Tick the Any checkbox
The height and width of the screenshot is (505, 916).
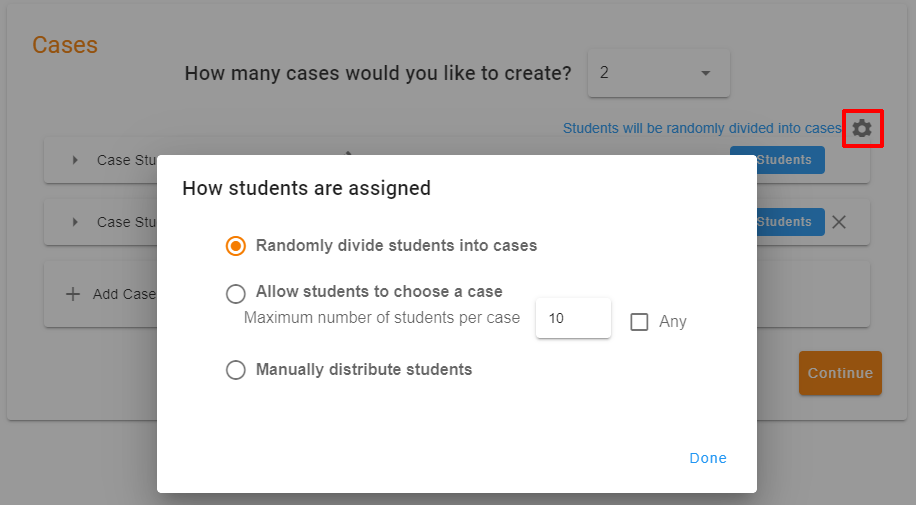639,322
